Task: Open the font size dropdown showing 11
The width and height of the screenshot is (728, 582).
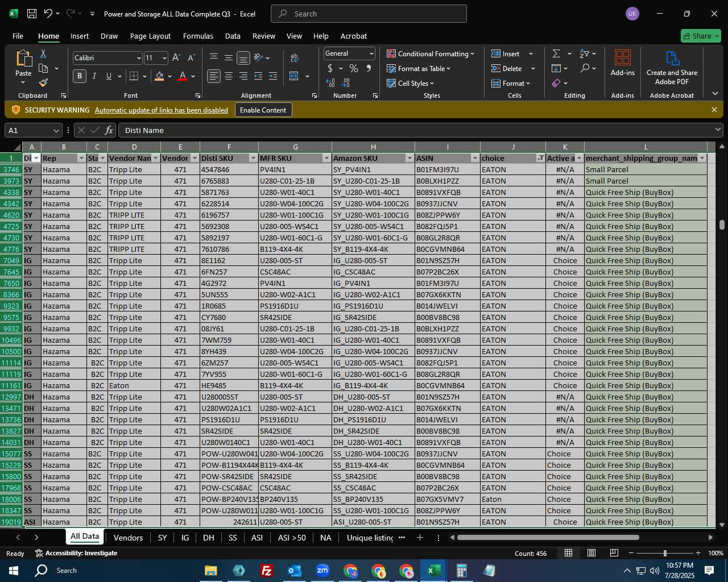Action: pos(164,58)
